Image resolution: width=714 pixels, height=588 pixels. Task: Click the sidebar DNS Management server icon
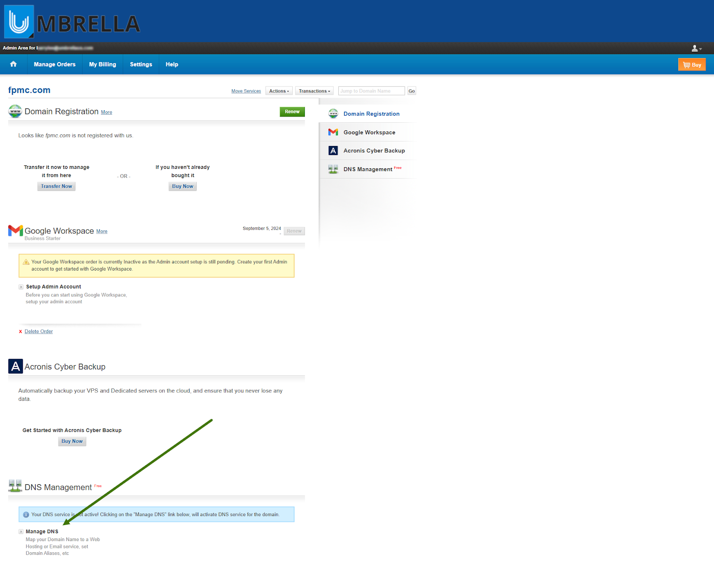(x=333, y=169)
